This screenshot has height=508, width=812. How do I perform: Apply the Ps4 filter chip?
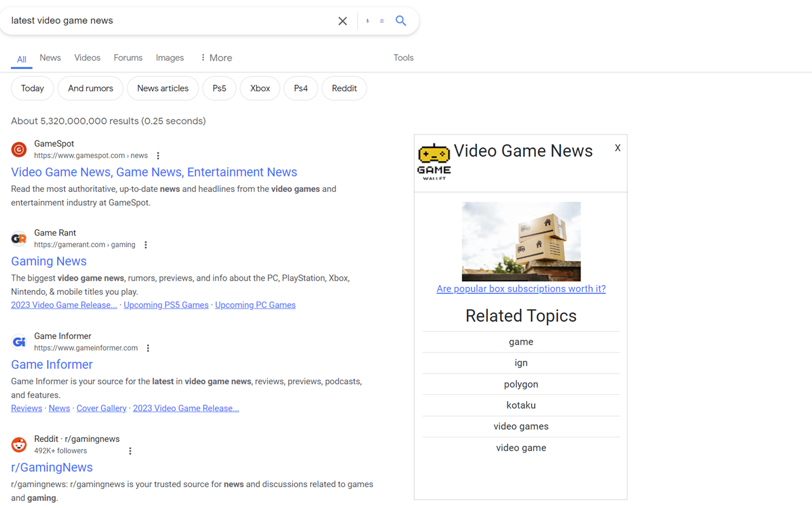301,88
